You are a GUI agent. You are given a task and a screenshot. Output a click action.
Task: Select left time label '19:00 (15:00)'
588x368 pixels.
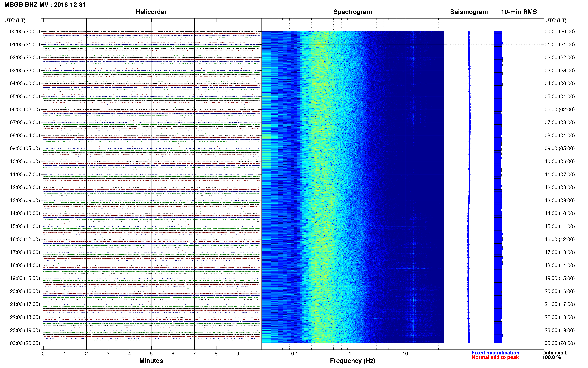pos(25,278)
